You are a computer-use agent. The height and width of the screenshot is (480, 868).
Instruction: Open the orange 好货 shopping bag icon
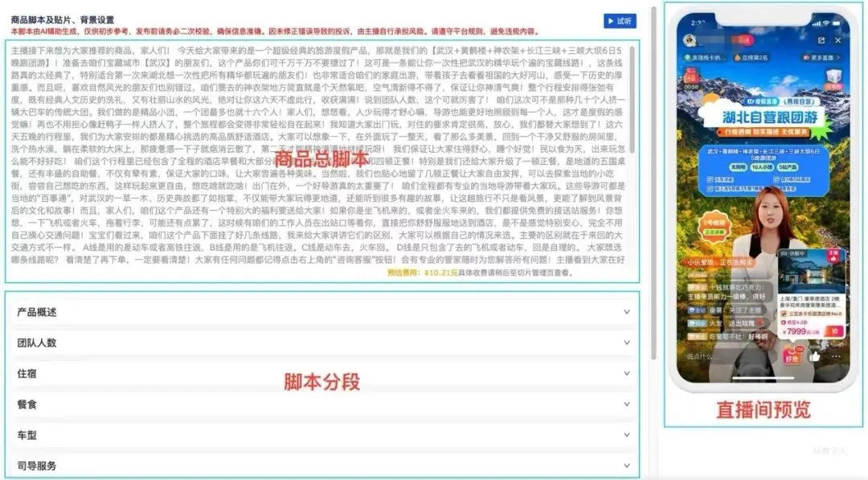(x=792, y=356)
